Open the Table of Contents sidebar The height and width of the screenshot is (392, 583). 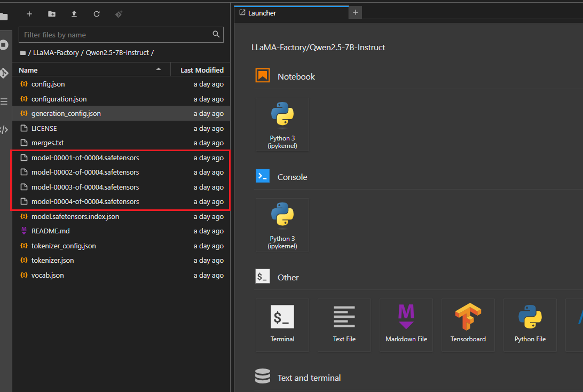point(4,101)
